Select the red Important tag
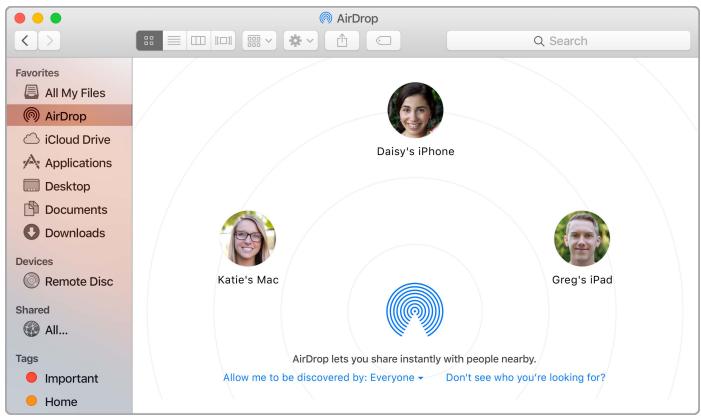Screen dimensions: 701x417 click(70, 378)
